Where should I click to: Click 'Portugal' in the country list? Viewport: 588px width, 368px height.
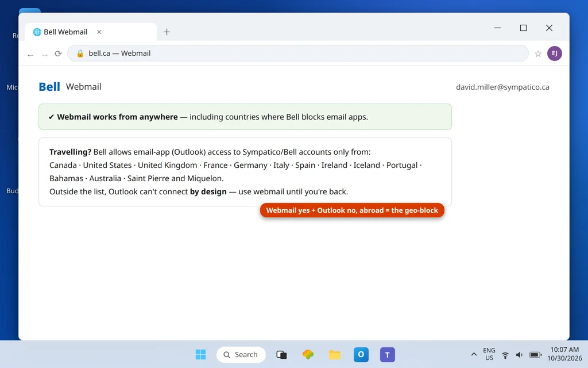[402, 165]
